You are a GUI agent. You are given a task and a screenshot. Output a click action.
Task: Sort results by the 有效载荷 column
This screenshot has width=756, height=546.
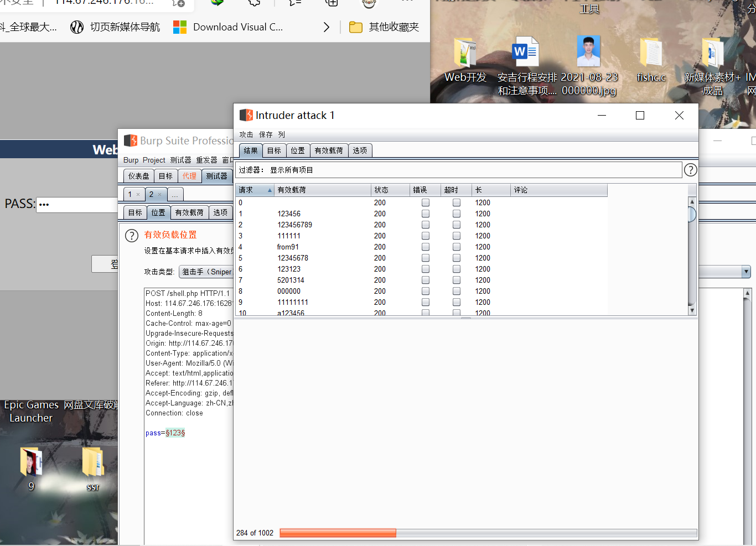[323, 190]
